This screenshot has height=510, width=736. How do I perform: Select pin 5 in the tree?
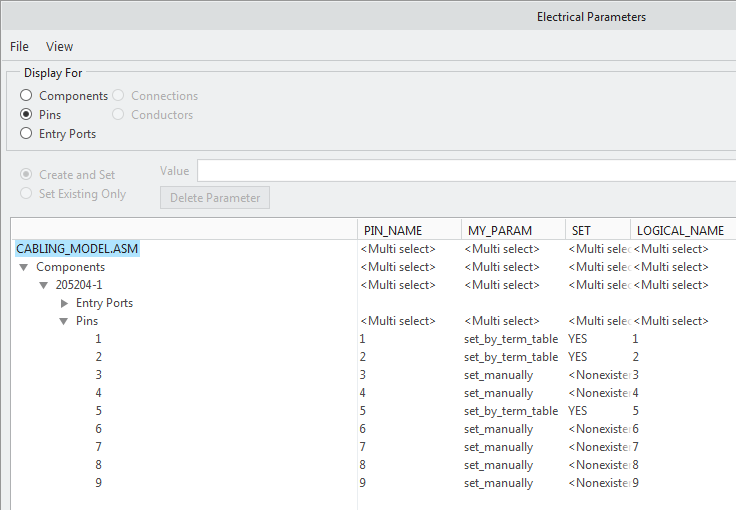point(98,411)
